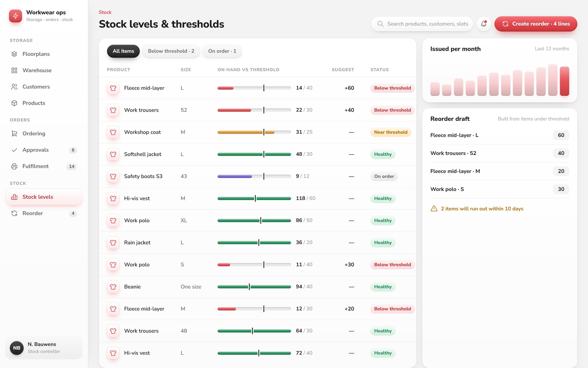Click the Products box icon
This screenshot has width=588, height=368.
click(x=14, y=103)
